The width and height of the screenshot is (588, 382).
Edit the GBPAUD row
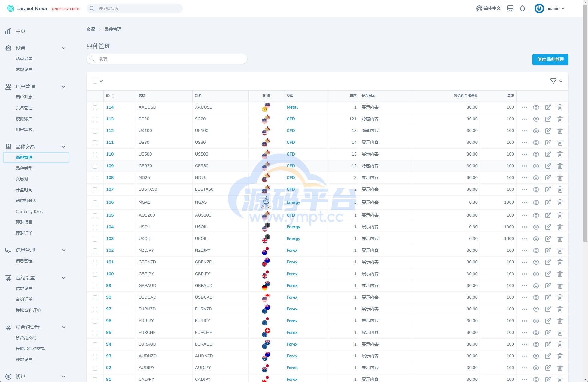pyautogui.click(x=548, y=286)
